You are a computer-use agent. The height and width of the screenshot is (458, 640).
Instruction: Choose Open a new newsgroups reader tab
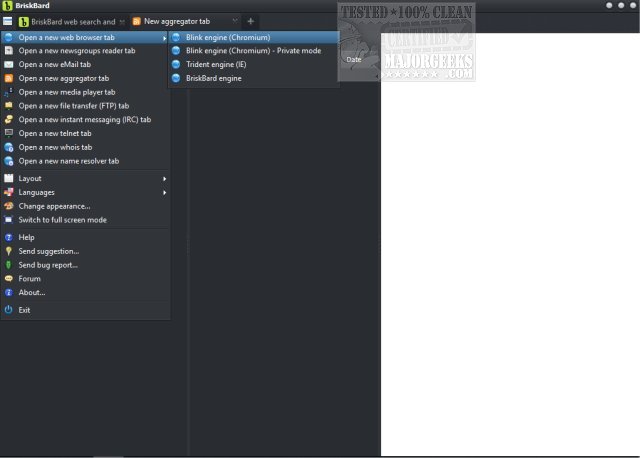tap(85, 51)
